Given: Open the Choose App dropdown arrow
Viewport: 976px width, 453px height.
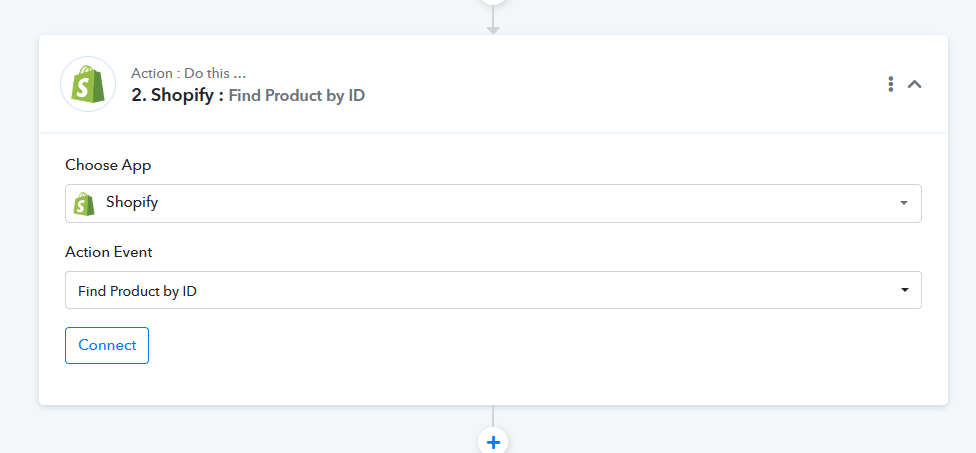Looking at the screenshot, I should (904, 203).
